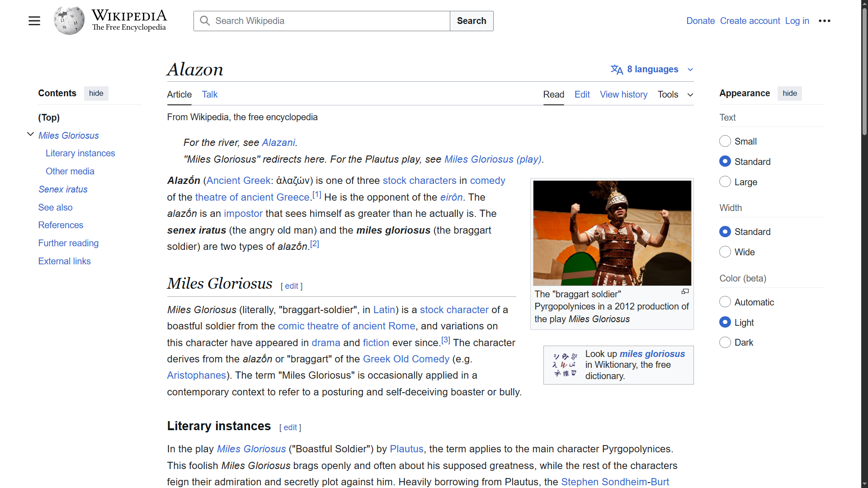The image size is (868, 488).
Task: Collapse the Miles Gloriosus contents section
Action: point(30,134)
